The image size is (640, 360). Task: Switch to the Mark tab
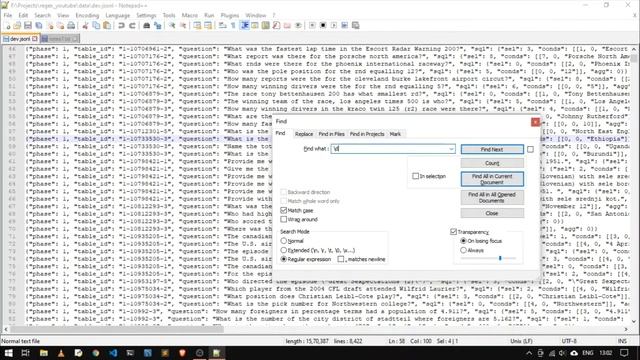click(395, 134)
